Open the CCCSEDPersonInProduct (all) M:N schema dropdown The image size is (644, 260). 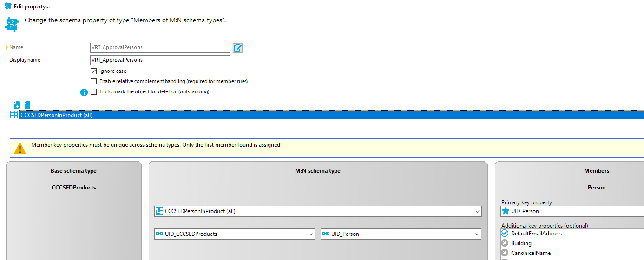point(477,212)
